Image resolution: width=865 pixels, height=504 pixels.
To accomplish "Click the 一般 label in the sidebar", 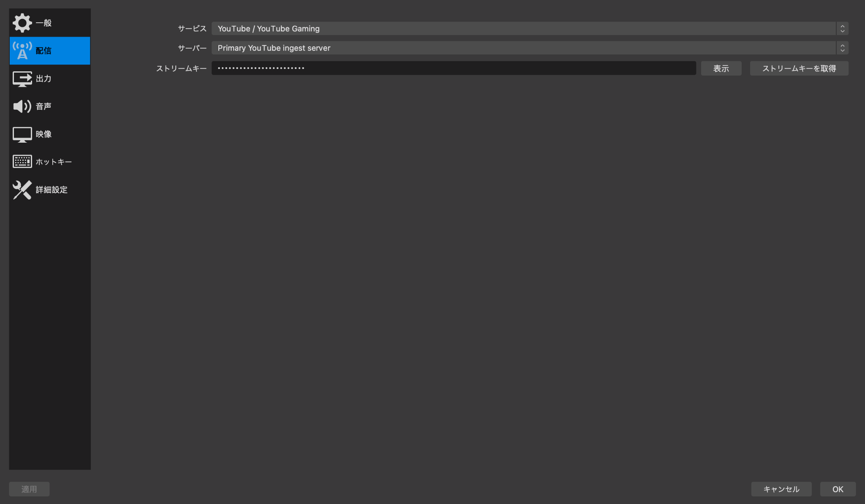I will (44, 23).
